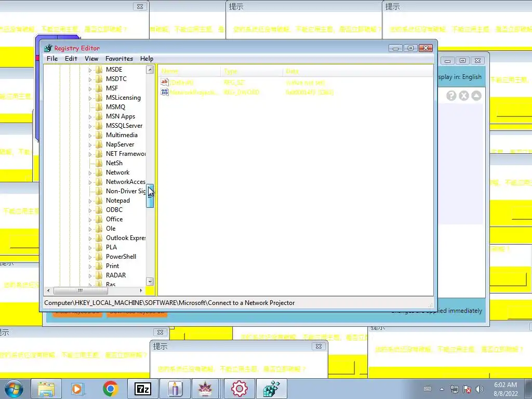Select the '(value not set)' data cell
532x399 pixels.
pyautogui.click(x=305, y=83)
